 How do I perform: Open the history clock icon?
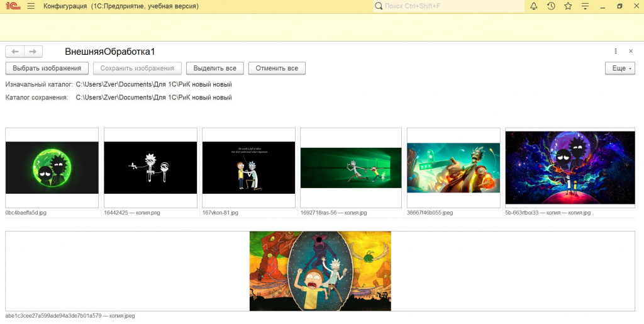pos(551,6)
